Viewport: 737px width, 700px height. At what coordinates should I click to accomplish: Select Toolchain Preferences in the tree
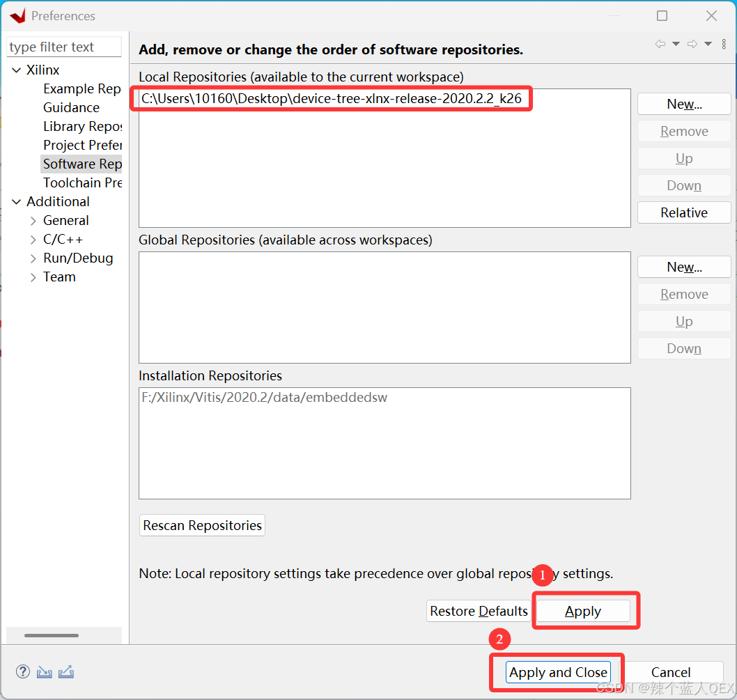click(x=82, y=183)
